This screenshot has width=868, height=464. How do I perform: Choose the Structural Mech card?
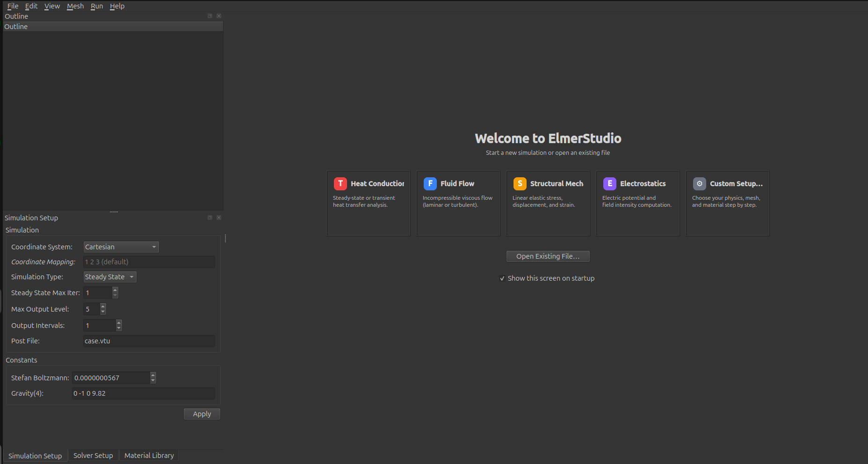pos(548,203)
